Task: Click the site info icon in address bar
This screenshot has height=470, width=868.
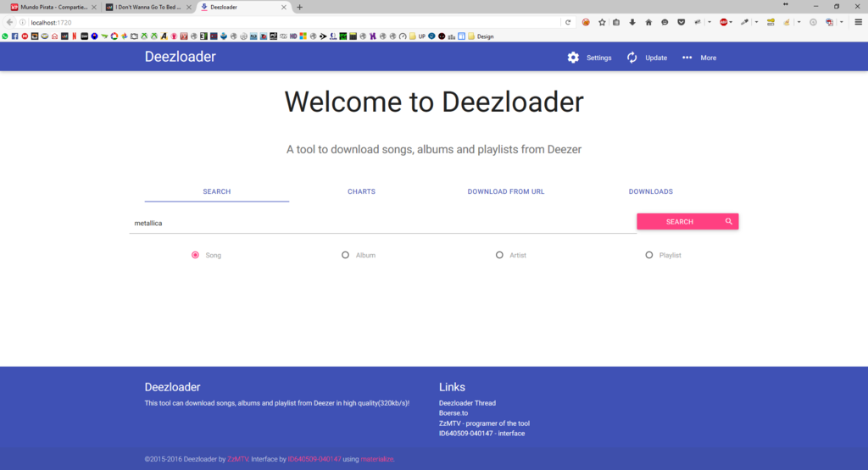Action: point(23,22)
